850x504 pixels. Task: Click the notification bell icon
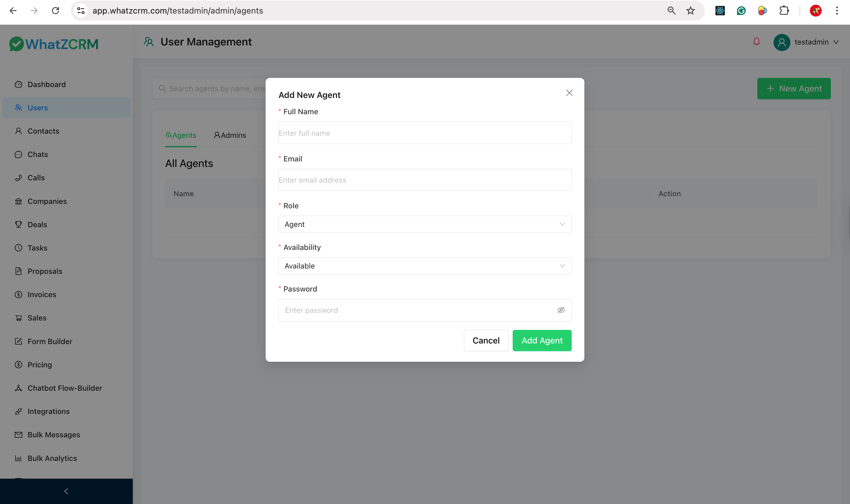756,41
